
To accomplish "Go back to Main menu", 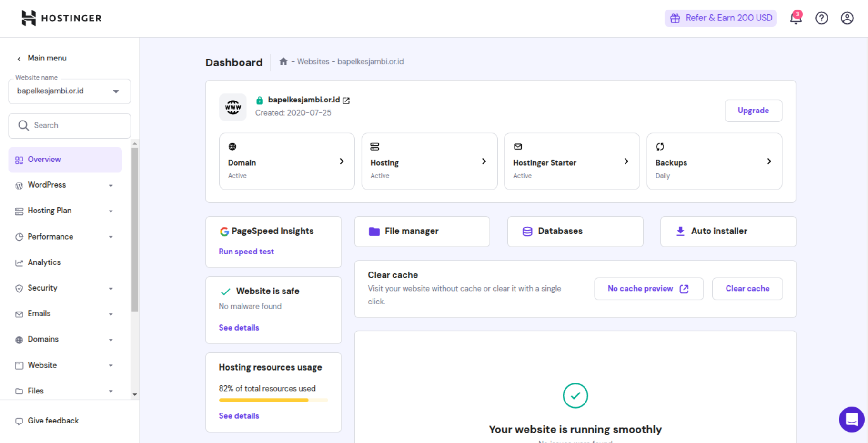I will point(42,58).
